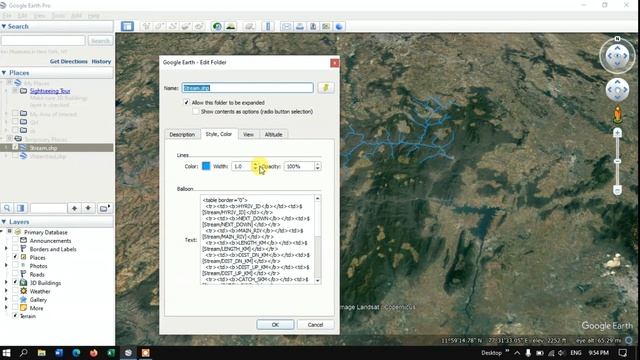The width and height of the screenshot is (640, 360).
Task: Enable Show contents as options checkbox
Action: pyautogui.click(x=196, y=111)
